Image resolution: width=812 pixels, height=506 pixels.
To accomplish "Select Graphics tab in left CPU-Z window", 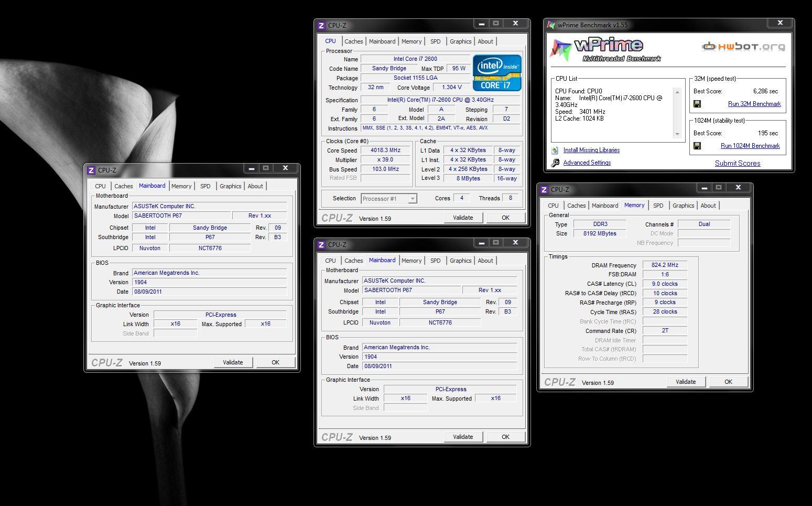I will coord(231,186).
